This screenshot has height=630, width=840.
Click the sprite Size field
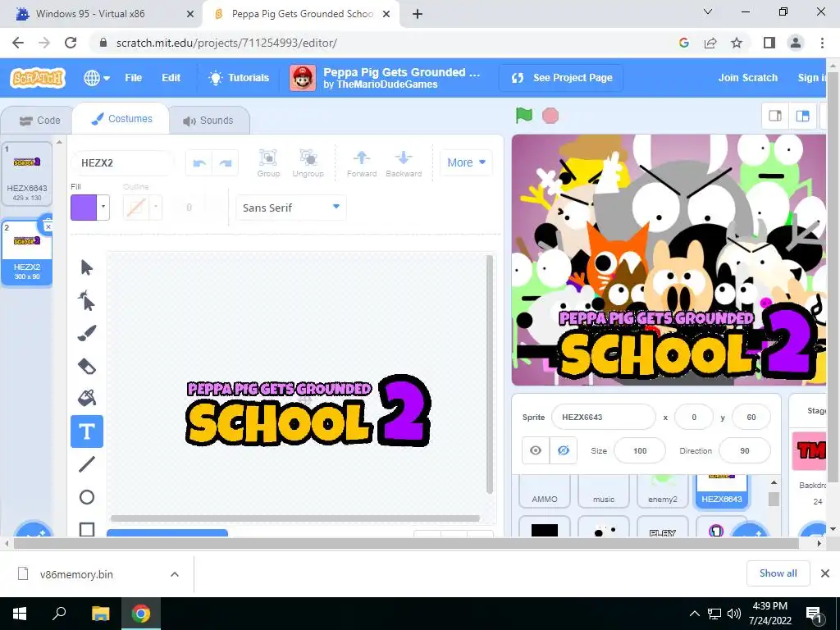(640, 450)
